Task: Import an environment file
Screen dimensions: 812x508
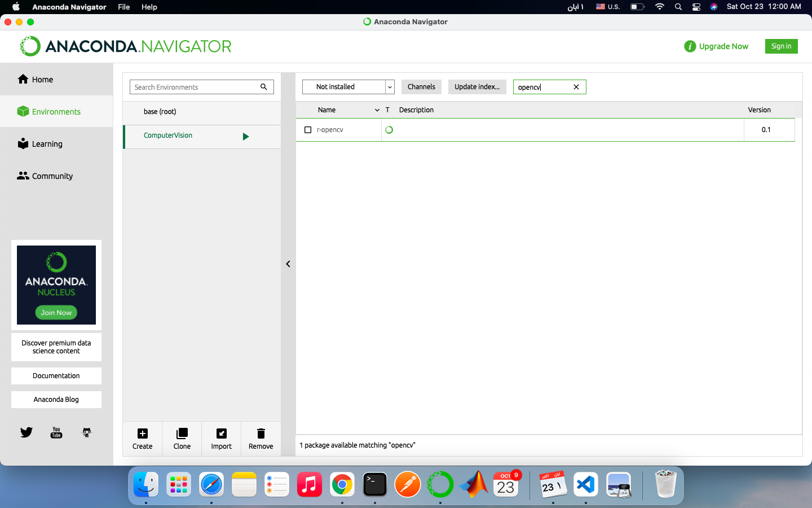Action: [x=222, y=439]
